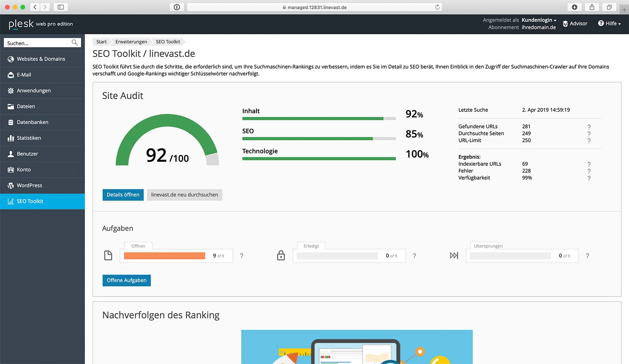Click SEO Toolkit breadcrumb
The height and width of the screenshot is (364, 629).
tap(168, 42)
